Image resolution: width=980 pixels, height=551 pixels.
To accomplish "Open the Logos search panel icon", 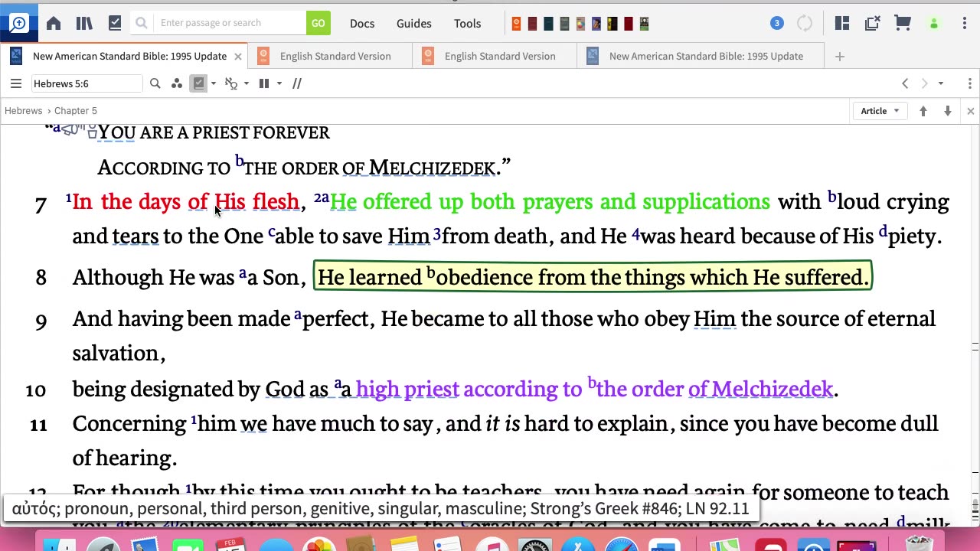I will click(18, 23).
